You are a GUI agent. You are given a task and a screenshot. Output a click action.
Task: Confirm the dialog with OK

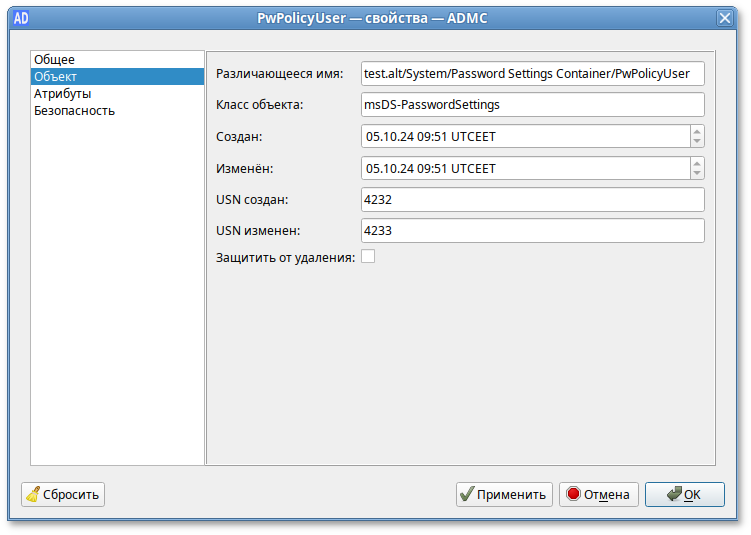click(684, 494)
